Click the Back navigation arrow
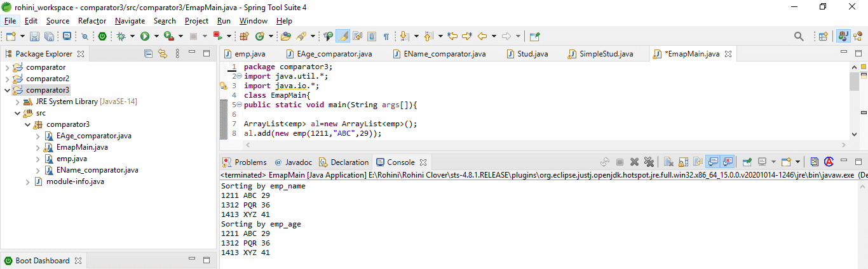868x269 pixels. coord(482,37)
